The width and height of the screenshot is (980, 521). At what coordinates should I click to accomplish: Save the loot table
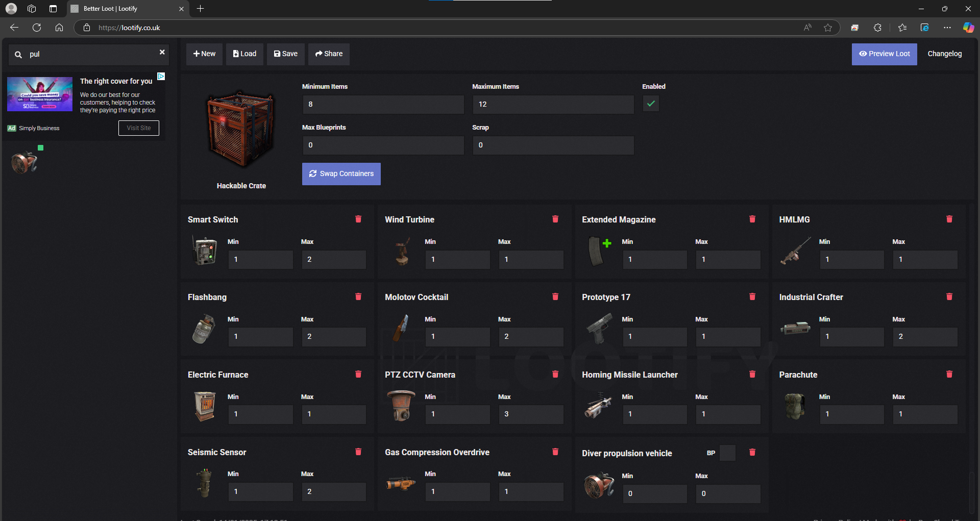tap(286, 54)
